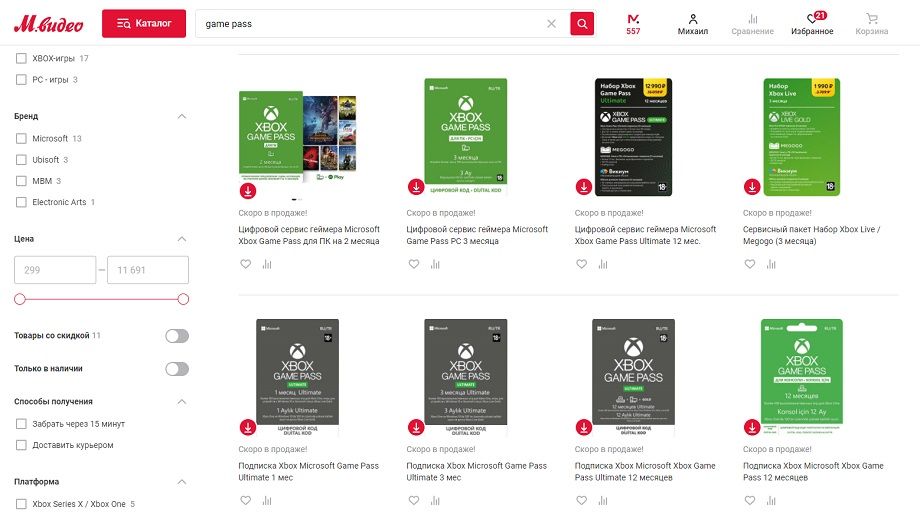Image resolution: width=920 pixels, height=514 pixels.
Task: Check the XBOX-игры category filter
Action: pyautogui.click(x=21, y=58)
